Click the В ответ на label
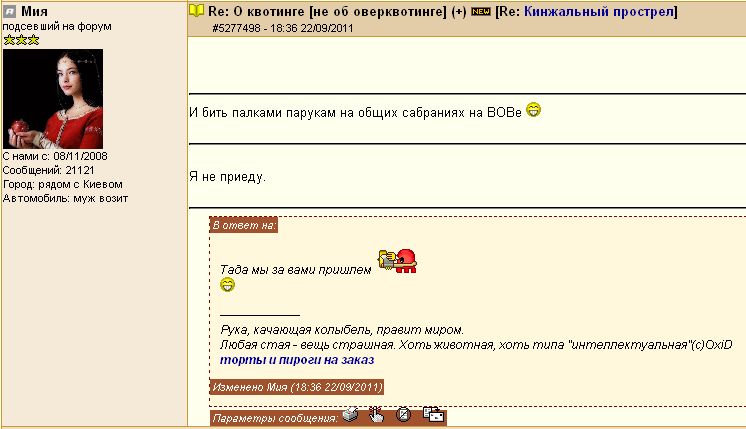 244,225
